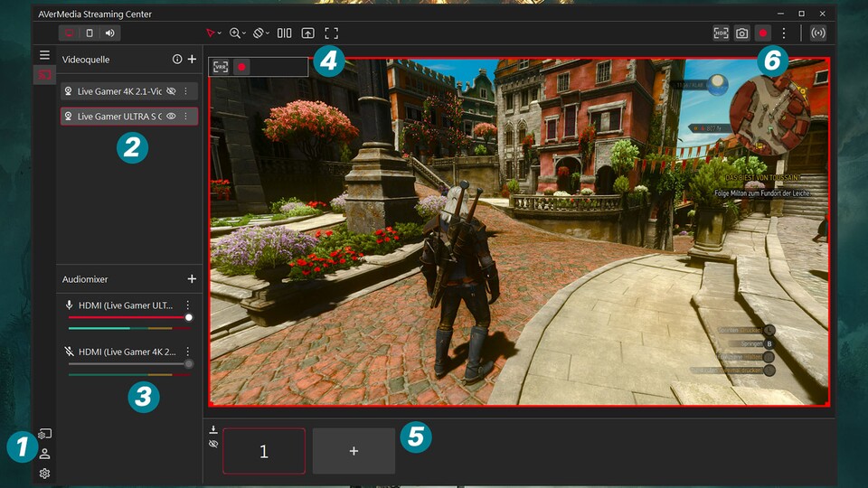The height and width of the screenshot is (488, 868).
Task: Add a new Videoquelle source
Action: pyautogui.click(x=192, y=59)
